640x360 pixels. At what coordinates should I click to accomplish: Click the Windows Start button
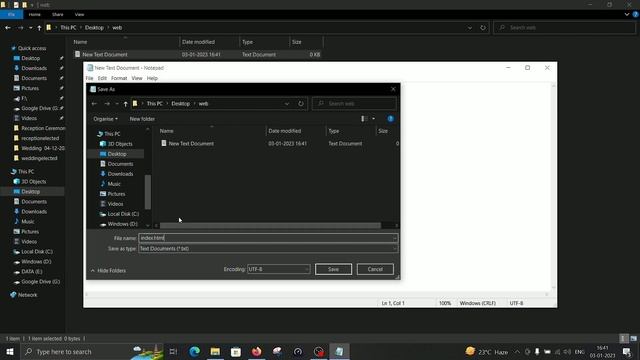(10, 351)
